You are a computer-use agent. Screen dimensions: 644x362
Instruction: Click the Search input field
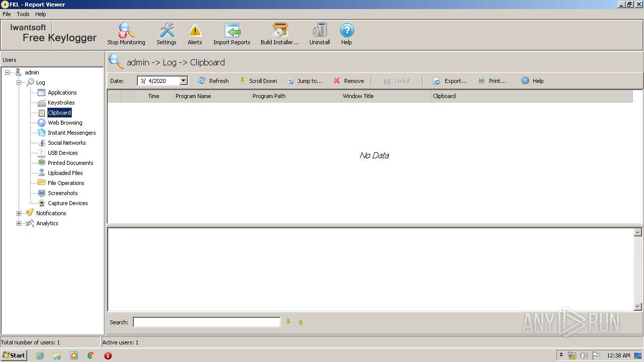206,322
